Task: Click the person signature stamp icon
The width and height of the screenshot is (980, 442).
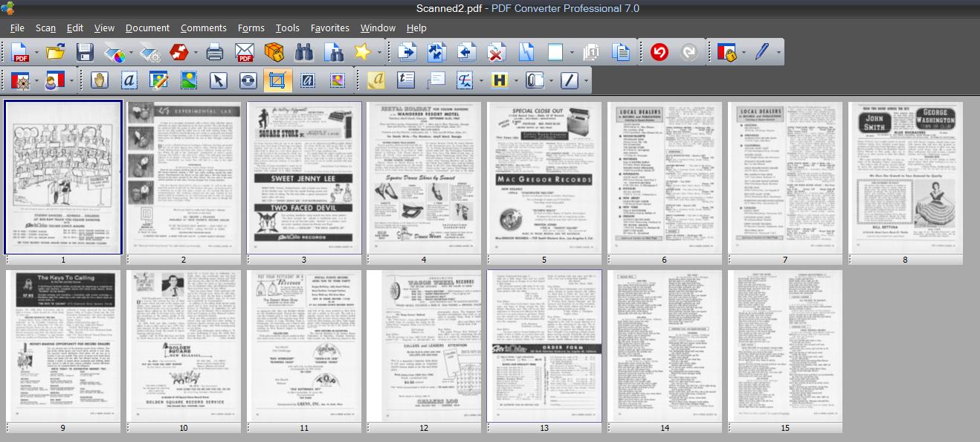Action: 55,80
